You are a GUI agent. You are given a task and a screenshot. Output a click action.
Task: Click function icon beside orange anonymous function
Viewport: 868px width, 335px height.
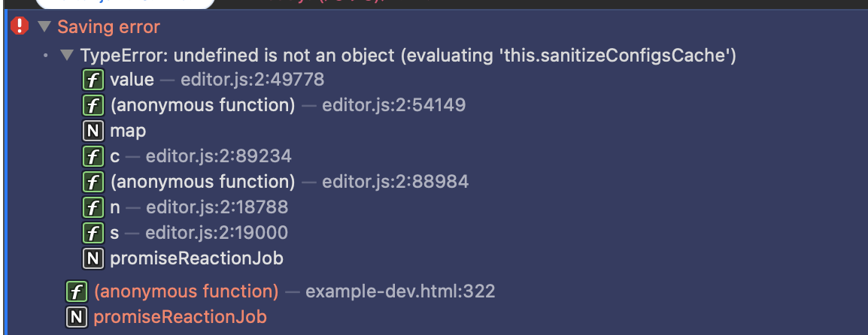(x=77, y=292)
